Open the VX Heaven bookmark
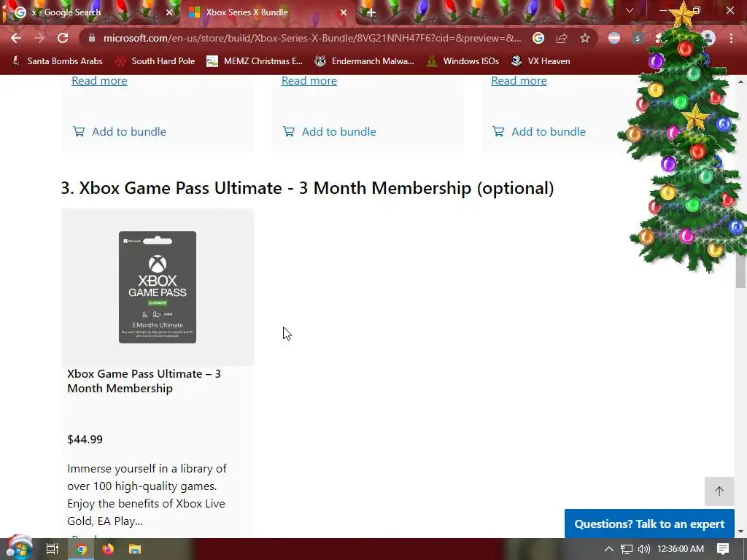Viewport: 747px width, 560px height. 541,61
